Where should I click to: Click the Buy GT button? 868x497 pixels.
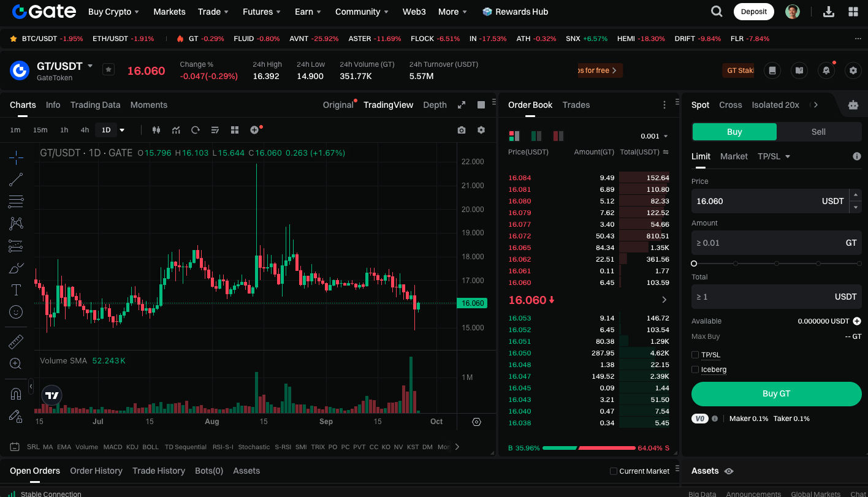pyautogui.click(x=777, y=394)
